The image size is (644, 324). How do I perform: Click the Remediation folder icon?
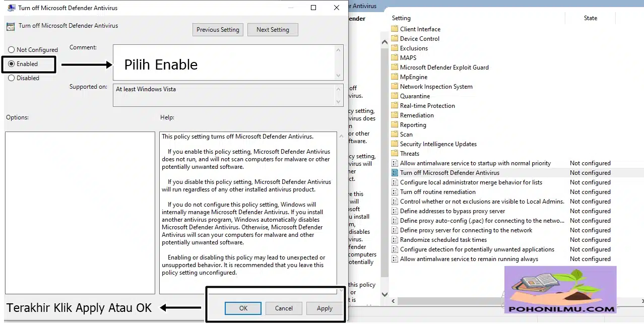(395, 115)
